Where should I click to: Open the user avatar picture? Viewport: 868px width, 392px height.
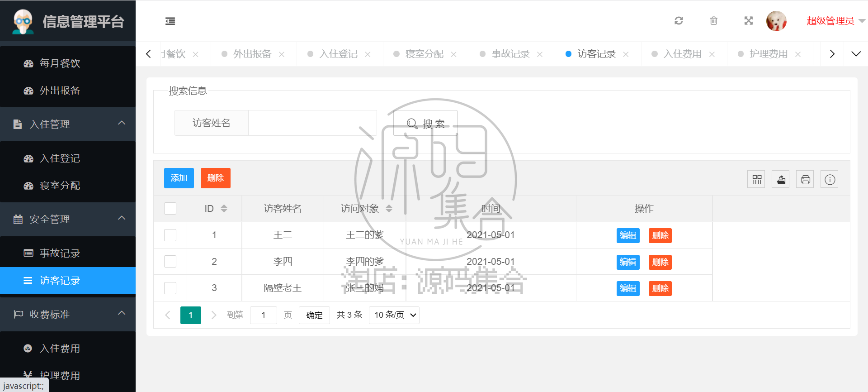(x=776, y=21)
